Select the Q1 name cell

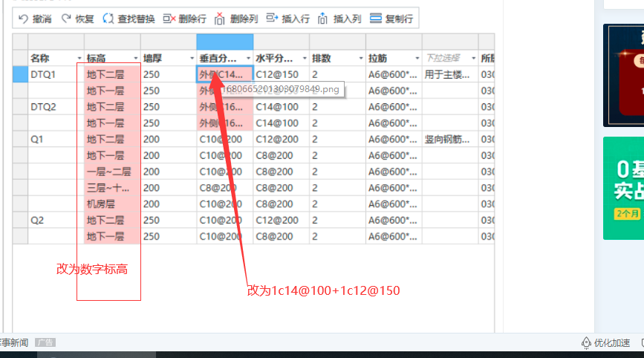pos(56,140)
